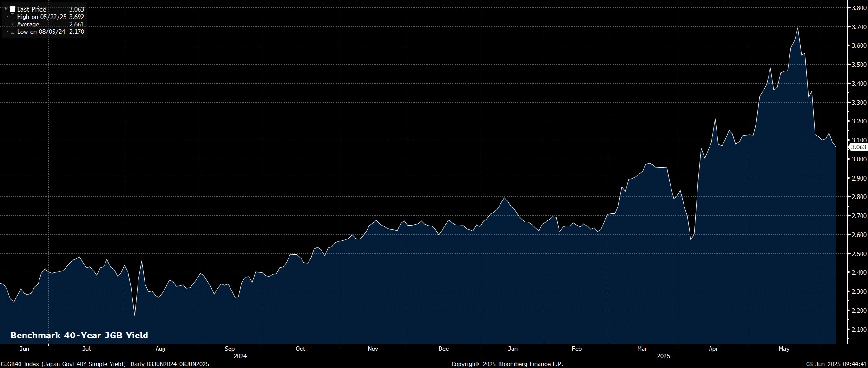868x368 pixels.
Task: Click the 'GJGB40 Index' ticker text in footer
Action: (x=20, y=364)
